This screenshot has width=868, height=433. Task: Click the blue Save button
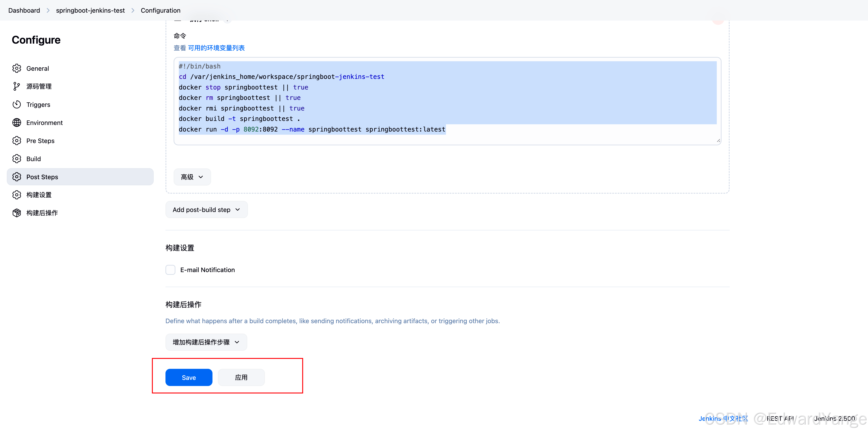189,377
